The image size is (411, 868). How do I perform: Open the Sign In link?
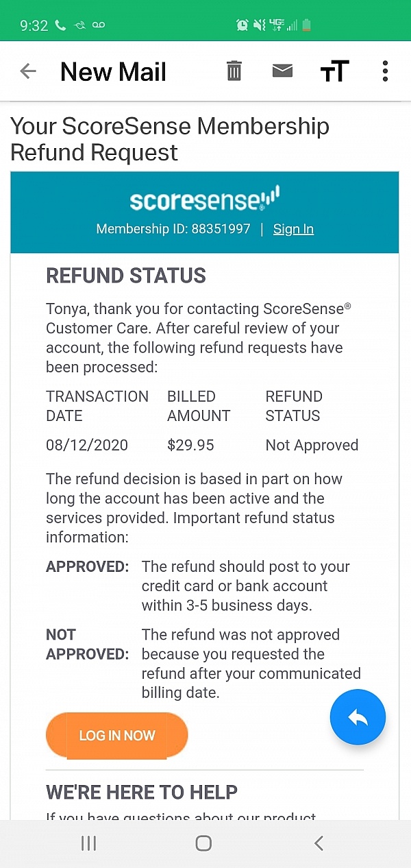[293, 229]
